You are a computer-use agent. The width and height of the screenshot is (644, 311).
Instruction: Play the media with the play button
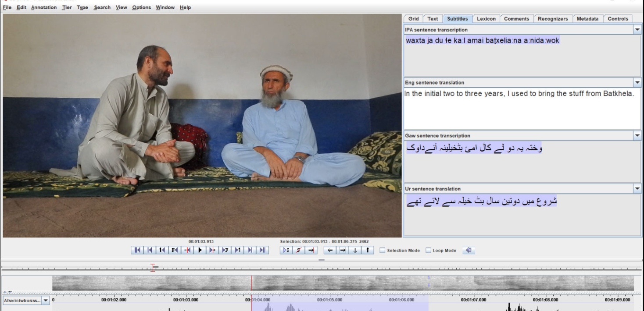tap(200, 250)
